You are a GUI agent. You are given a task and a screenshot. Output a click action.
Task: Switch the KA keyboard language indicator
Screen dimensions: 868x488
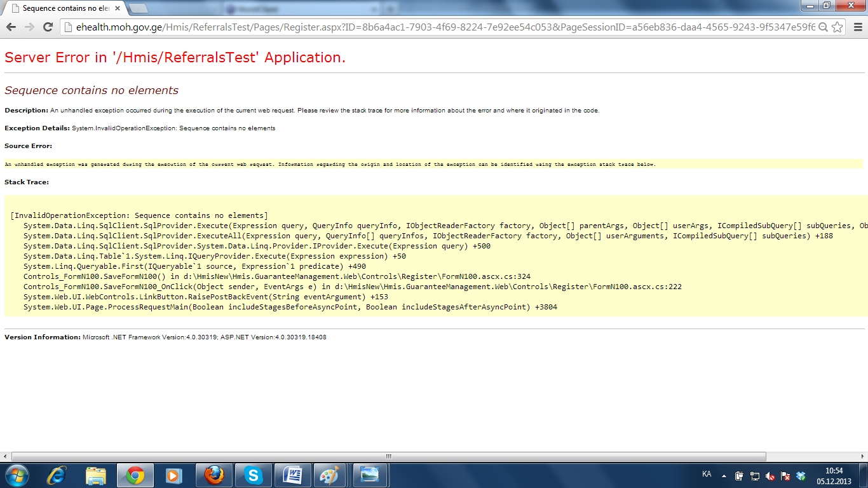(707, 475)
